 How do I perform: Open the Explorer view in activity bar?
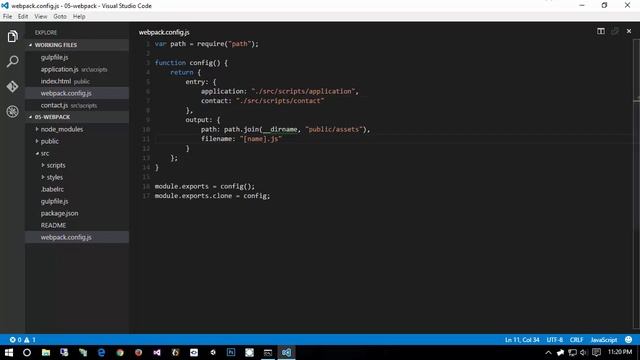coord(12,37)
